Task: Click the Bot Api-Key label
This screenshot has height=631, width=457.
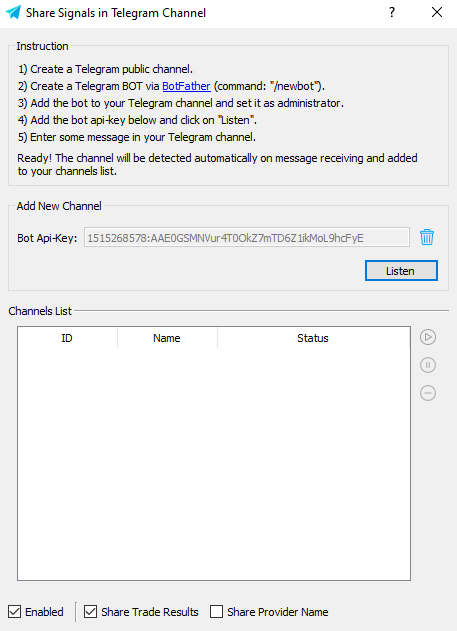Action: tap(47, 238)
